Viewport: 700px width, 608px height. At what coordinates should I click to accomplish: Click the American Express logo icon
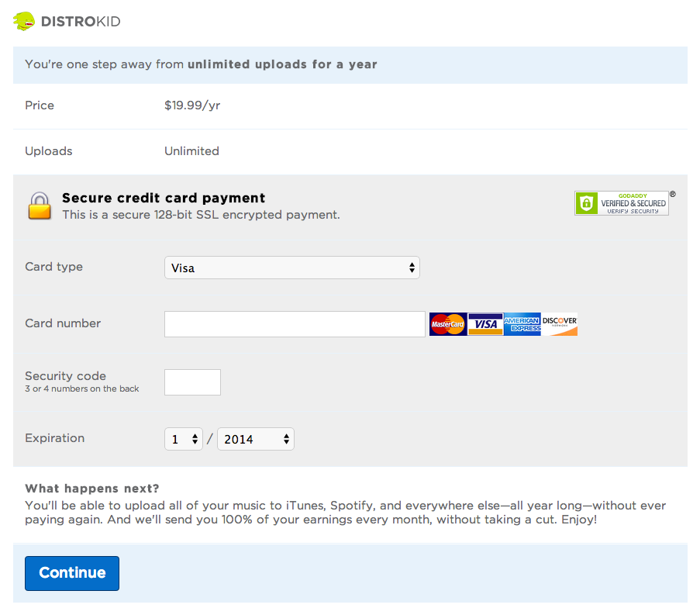click(522, 324)
